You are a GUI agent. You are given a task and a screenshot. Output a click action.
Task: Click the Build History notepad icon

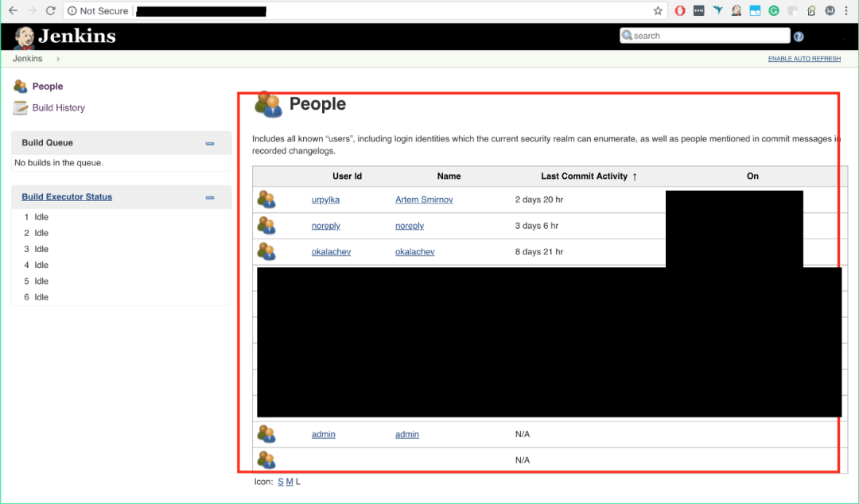[20, 108]
